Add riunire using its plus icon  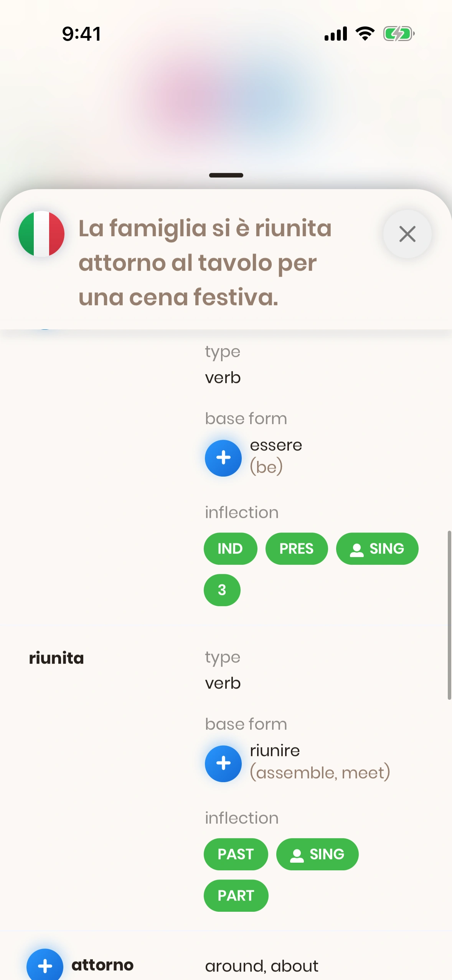click(223, 763)
